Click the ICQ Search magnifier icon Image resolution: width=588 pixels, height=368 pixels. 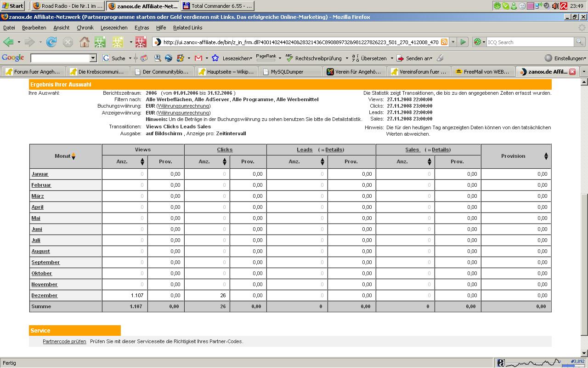pos(579,42)
